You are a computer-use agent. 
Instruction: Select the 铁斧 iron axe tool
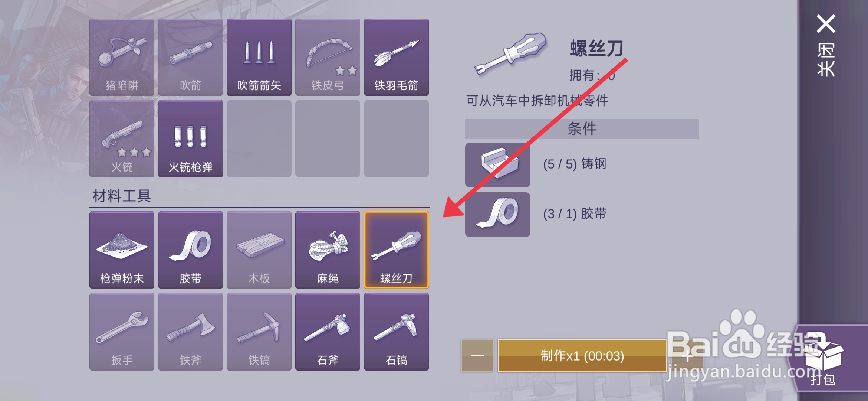(x=190, y=332)
